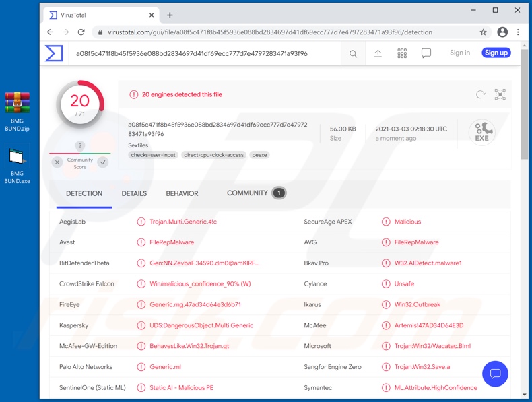Click the BehavesLike.Win32.Trojan.qt result

pyautogui.click(x=189, y=346)
